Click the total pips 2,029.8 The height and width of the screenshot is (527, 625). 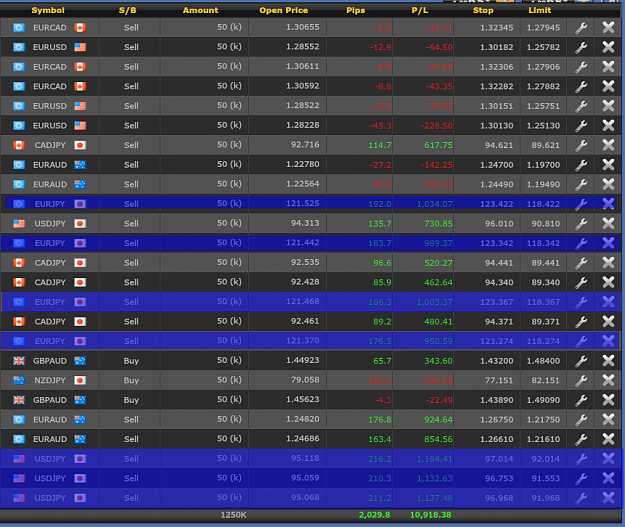click(374, 515)
